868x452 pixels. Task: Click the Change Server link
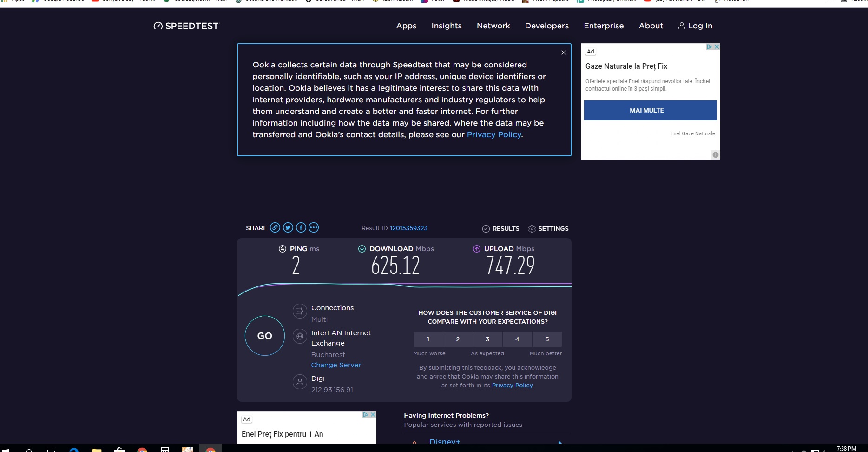pyautogui.click(x=336, y=365)
